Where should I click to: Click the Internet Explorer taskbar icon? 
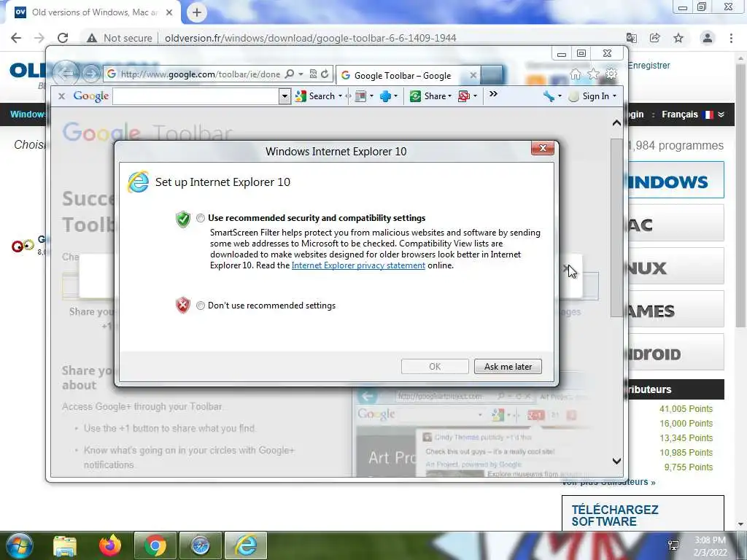(x=246, y=545)
